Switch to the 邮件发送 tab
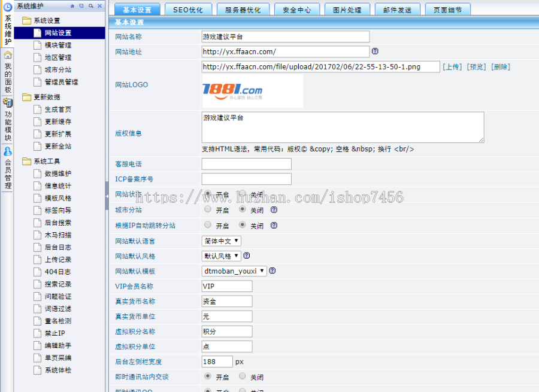This screenshot has width=539, height=392. click(398, 10)
